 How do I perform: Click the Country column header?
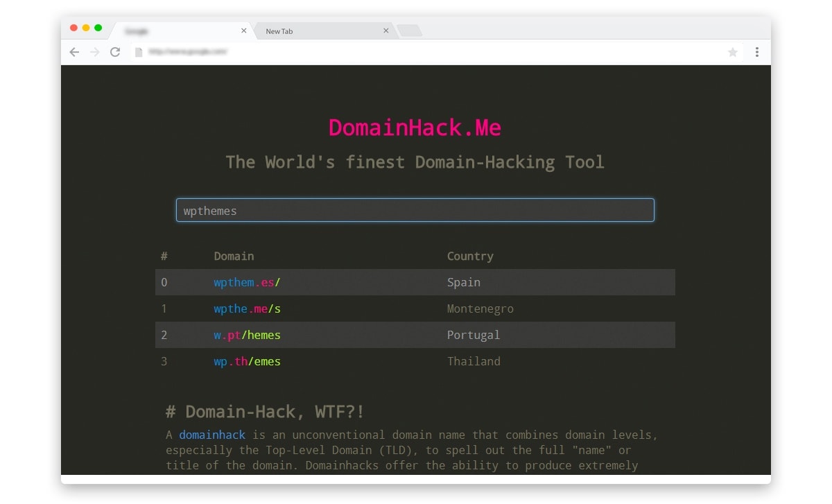click(x=470, y=256)
